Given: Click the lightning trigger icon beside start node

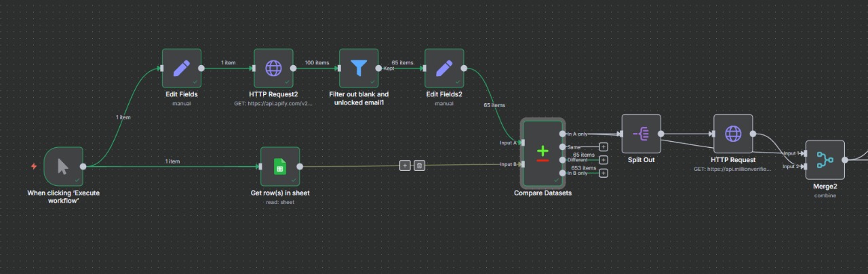Looking at the screenshot, I should click(x=34, y=165).
